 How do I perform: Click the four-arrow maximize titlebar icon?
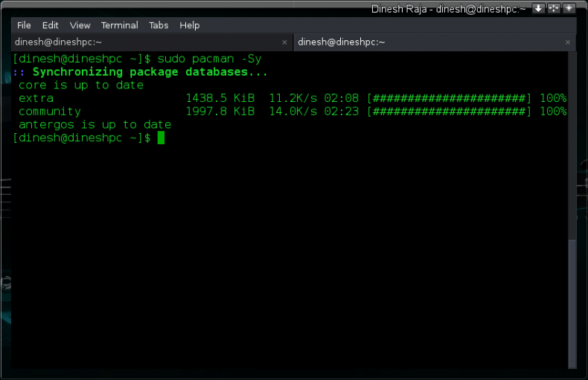coord(554,9)
